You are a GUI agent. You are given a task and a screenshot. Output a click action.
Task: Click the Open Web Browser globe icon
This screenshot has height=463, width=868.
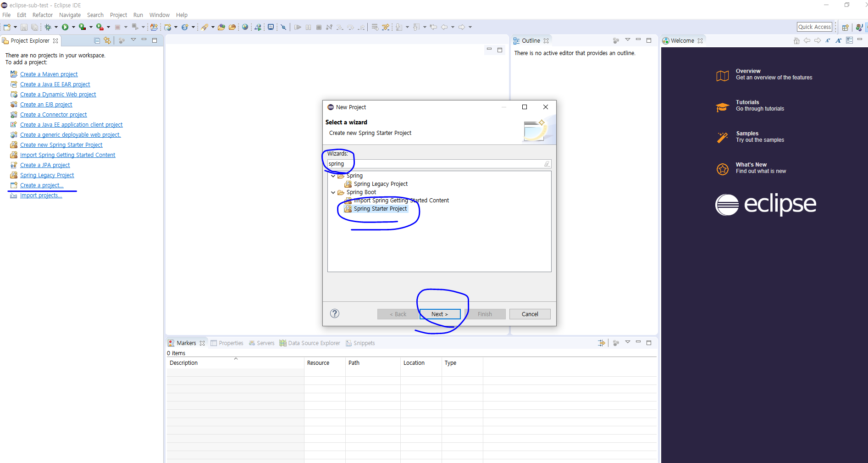pyautogui.click(x=245, y=27)
